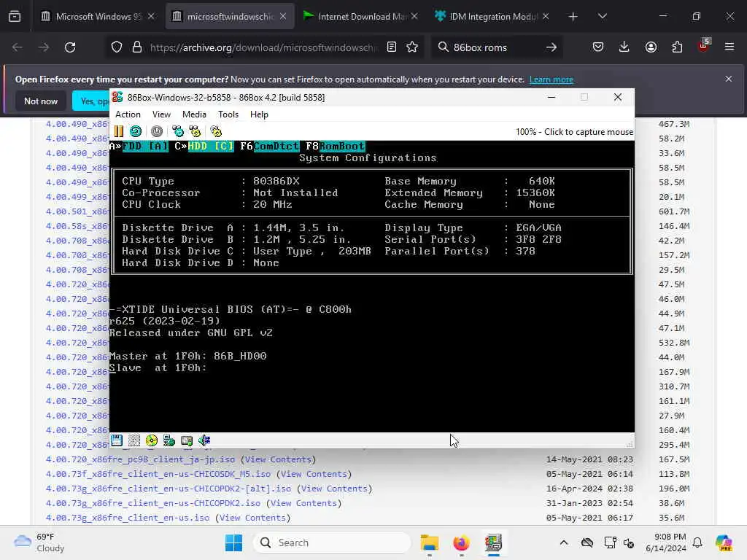Open 86Box settings gear icon
The image size is (747, 560).
point(216,131)
